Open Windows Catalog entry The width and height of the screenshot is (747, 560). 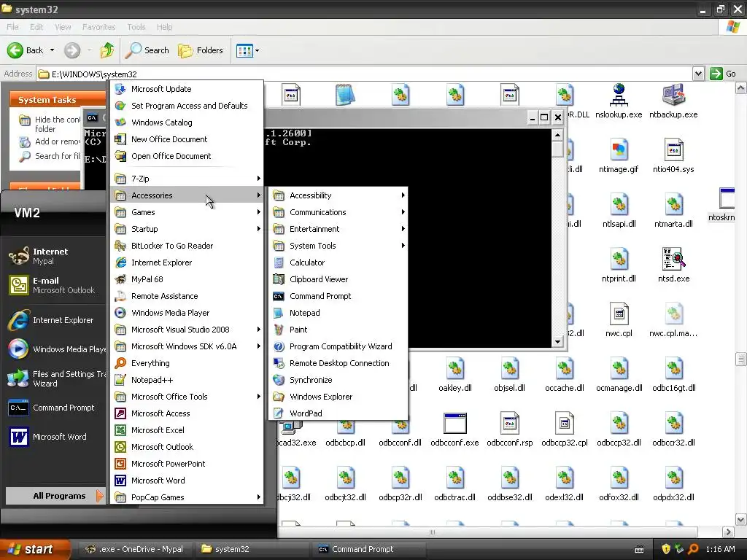click(x=187, y=122)
